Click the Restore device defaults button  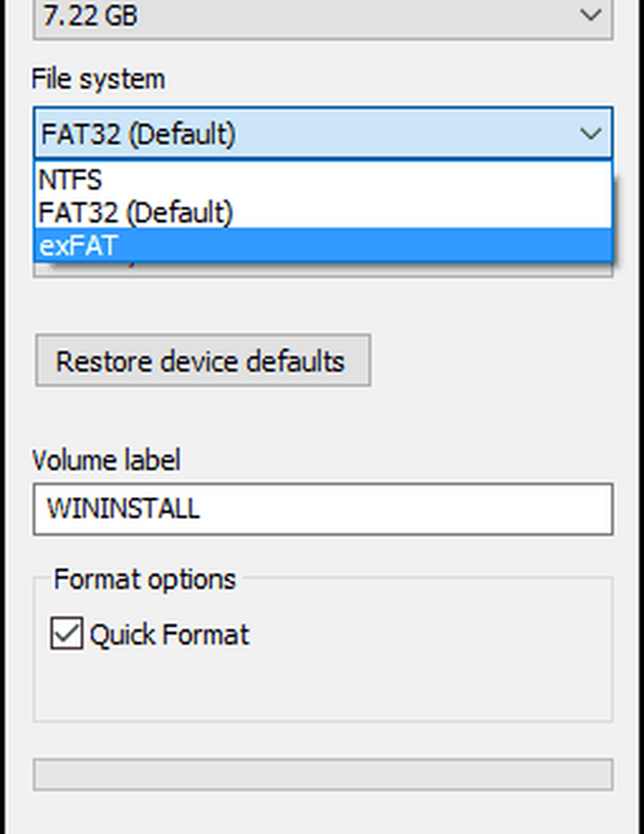(x=203, y=361)
